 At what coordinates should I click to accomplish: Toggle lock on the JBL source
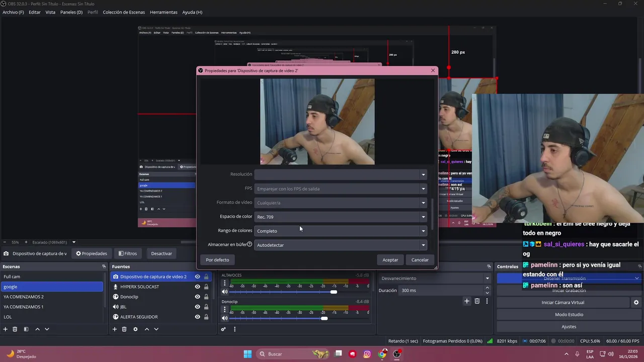(206, 307)
